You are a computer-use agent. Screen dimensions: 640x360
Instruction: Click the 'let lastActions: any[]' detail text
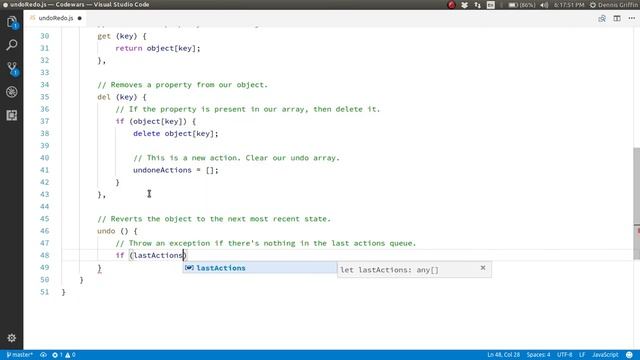(x=389, y=270)
